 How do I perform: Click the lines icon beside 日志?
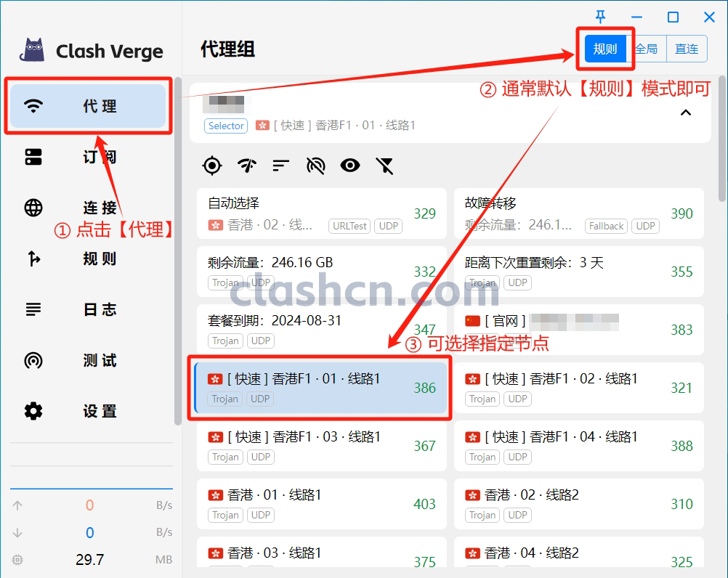click(x=33, y=309)
